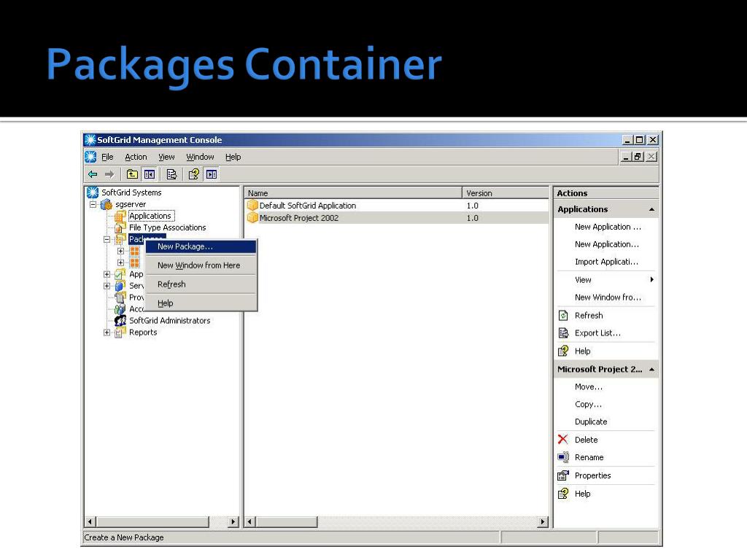The image size is (747, 560).
Task: Expand the App node in the tree
Action: [x=107, y=274]
